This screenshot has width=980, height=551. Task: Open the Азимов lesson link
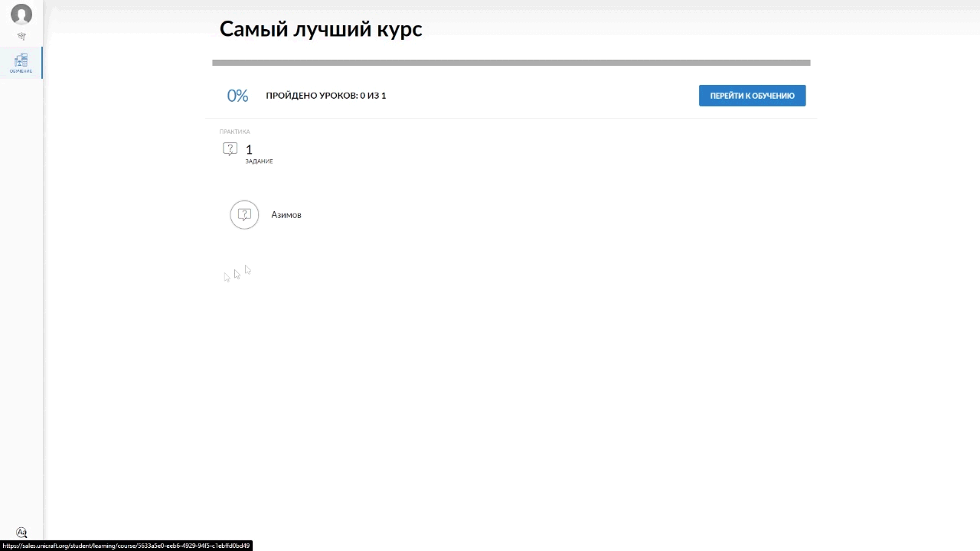tap(286, 215)
